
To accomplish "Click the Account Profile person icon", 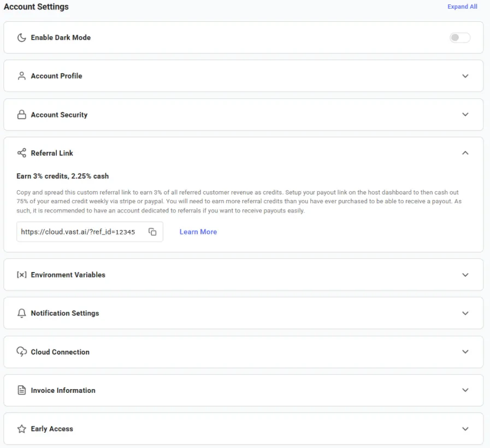I will (21, 76).
